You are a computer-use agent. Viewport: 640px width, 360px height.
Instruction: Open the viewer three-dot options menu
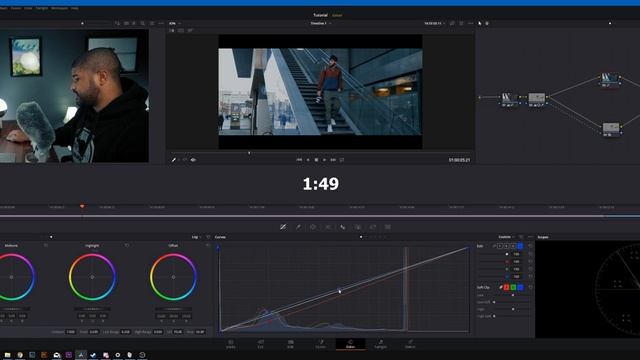[470, 23]
